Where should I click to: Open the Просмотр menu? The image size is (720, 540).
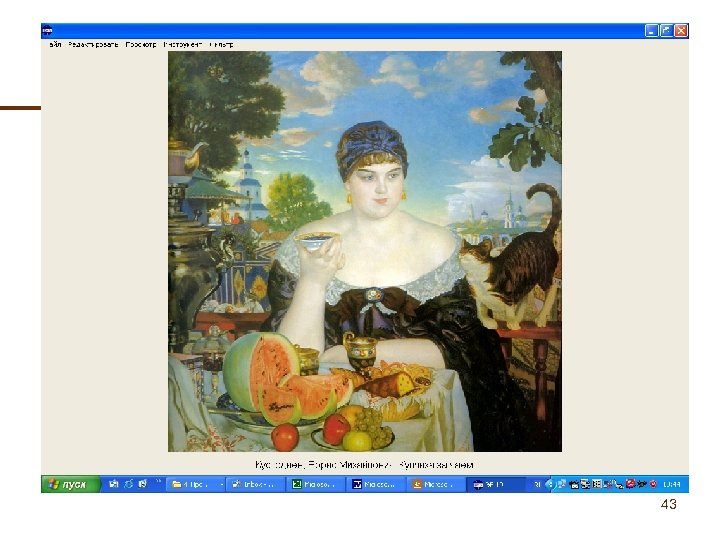pyautogui.click(x=141, y=45)
